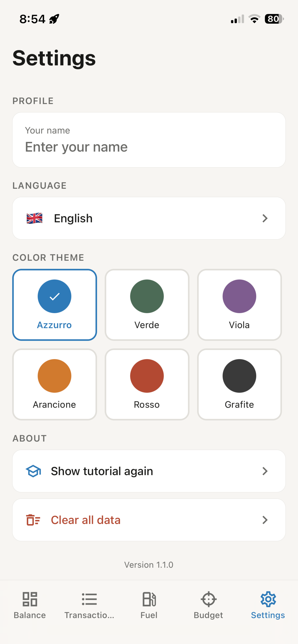This screenshot has width=298, height=644.
Task: Click the graduation cap tutorial icon
Action: click(x=33, y=471)
